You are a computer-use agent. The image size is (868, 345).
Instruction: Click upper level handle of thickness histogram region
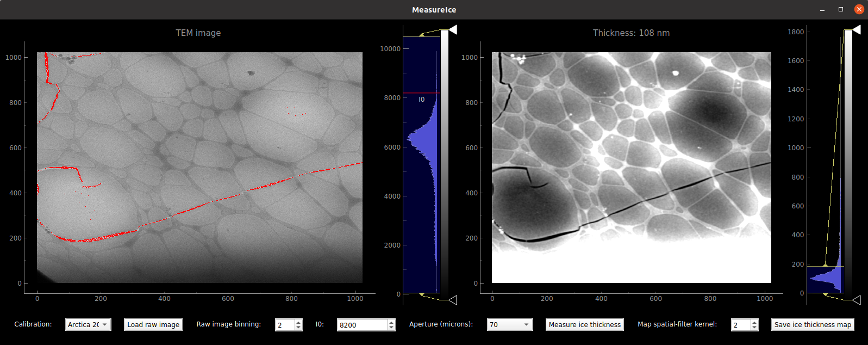pos(825,266)
